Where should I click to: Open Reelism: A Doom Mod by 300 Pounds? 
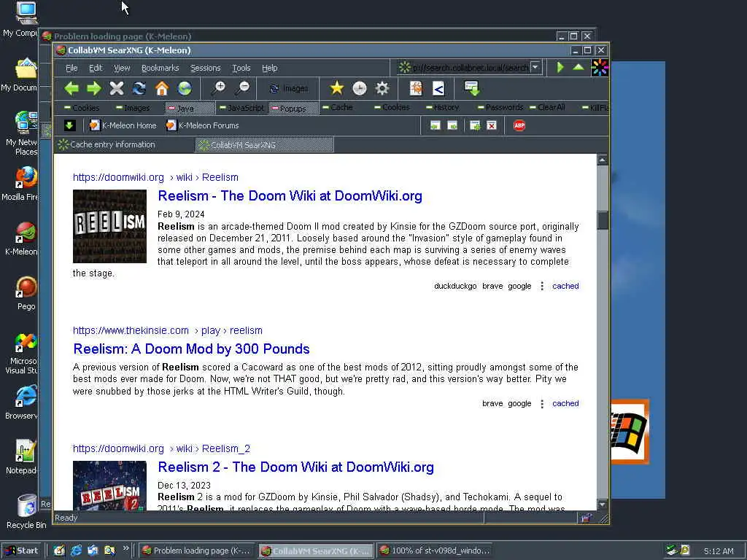click(192, 349)
